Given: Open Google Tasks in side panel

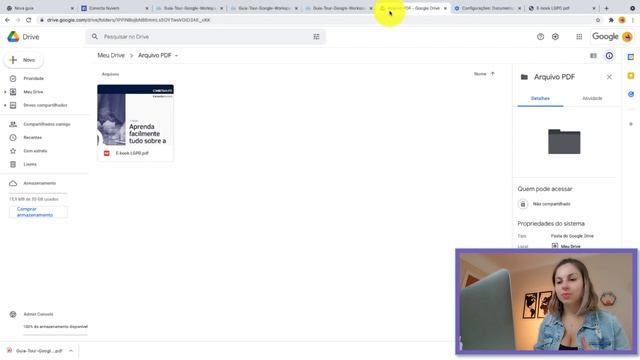Looking at the screenshot, I should pyautogui.click(x=631, y=94).
